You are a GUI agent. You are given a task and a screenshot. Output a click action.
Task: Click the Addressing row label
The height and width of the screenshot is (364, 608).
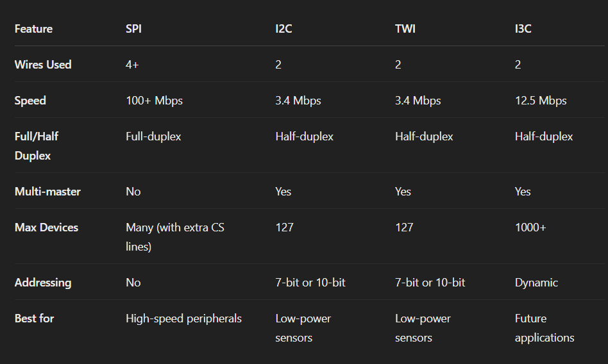(43, 283)
